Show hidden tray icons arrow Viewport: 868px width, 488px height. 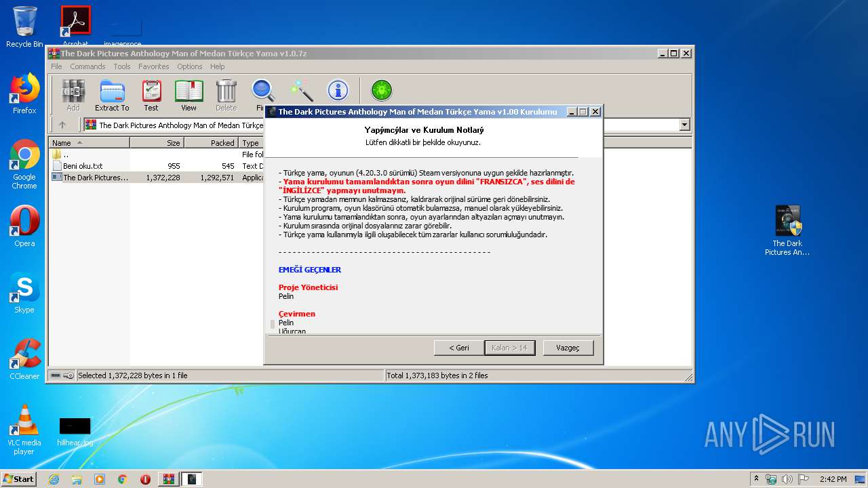(757, 479)
